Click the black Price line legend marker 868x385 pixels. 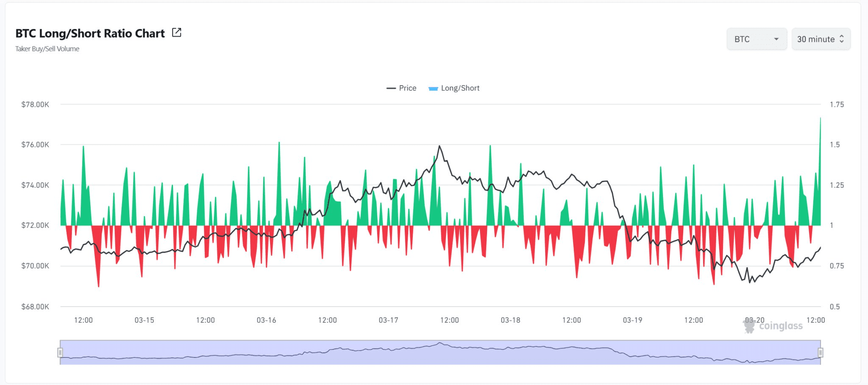pyautogui.click(x=391, y=88)
